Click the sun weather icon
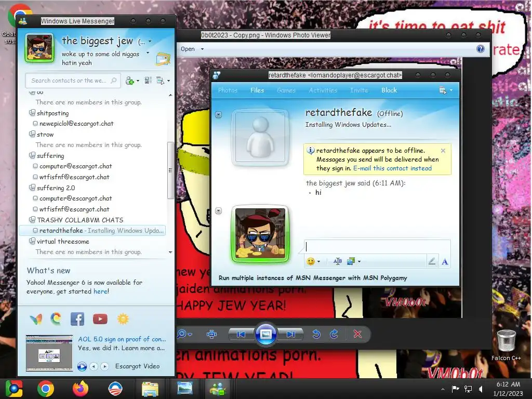This screenshot has height=399, width=532. click(x=123, y=319)
